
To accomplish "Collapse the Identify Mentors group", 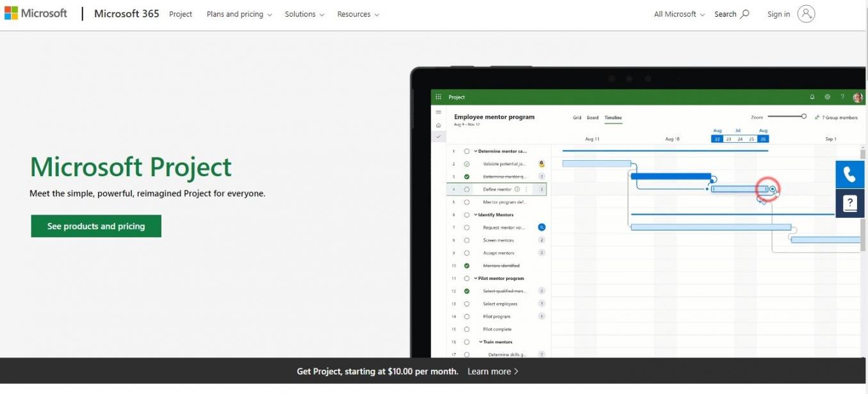I will [x=476, y=215].
